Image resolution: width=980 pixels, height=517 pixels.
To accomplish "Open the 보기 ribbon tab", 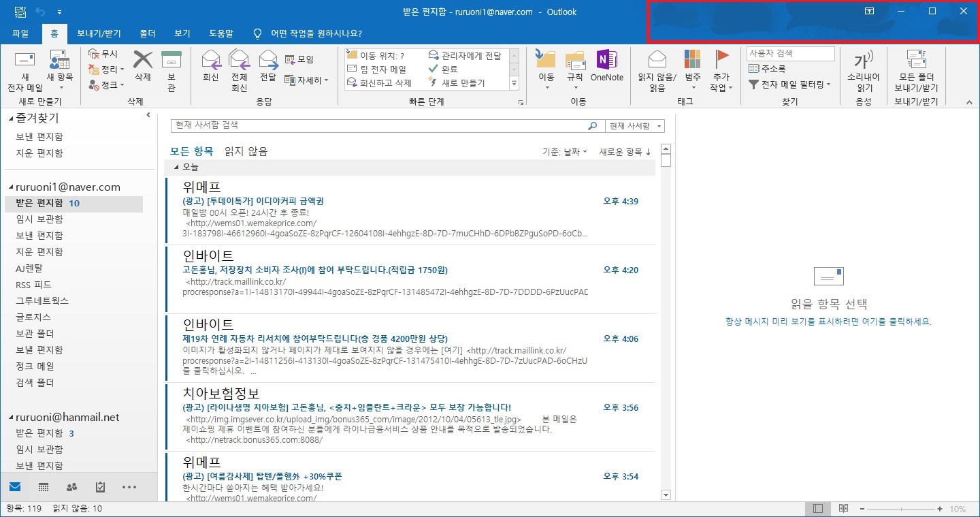I will click(x=182, y=33).
